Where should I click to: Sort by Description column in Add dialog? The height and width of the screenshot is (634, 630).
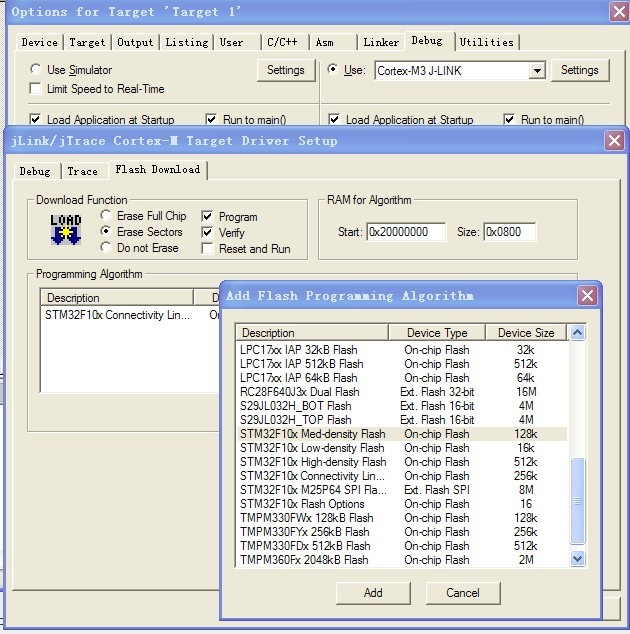point(312,333)
